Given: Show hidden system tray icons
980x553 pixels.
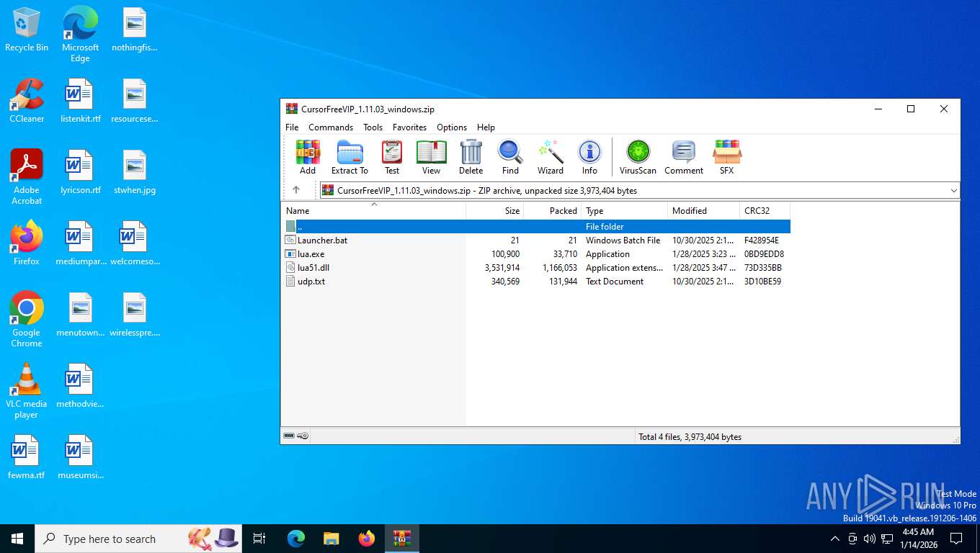Looking at the screenshot, I should (x=835, y=539).
